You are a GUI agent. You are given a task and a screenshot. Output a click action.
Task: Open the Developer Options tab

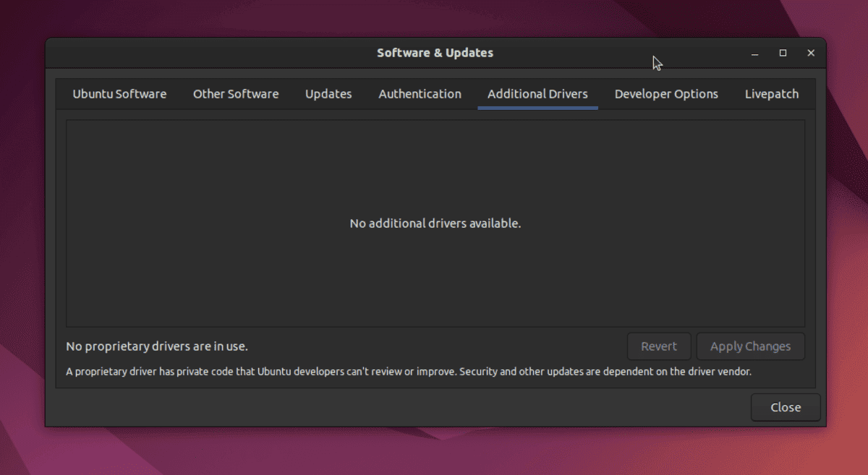(666, 94)
